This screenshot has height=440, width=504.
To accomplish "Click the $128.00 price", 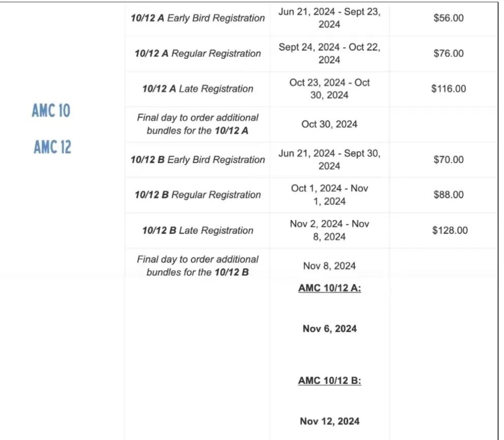I will click(450, 230).
